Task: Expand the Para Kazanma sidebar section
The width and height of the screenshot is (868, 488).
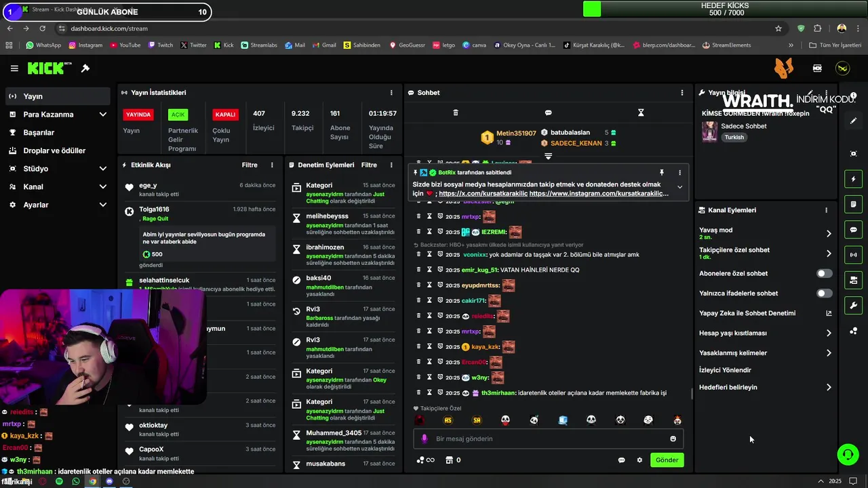Action: tap(103, 115)
